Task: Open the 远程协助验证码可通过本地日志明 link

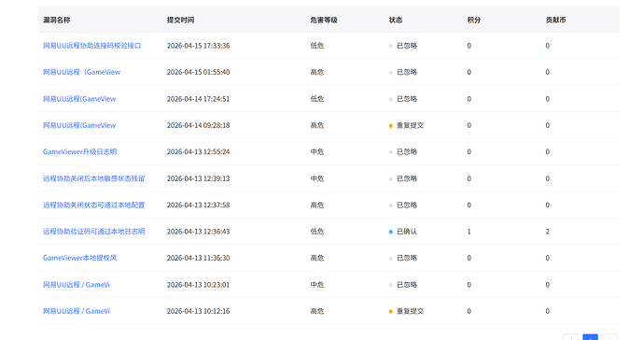Action: (x=94, y=232)
